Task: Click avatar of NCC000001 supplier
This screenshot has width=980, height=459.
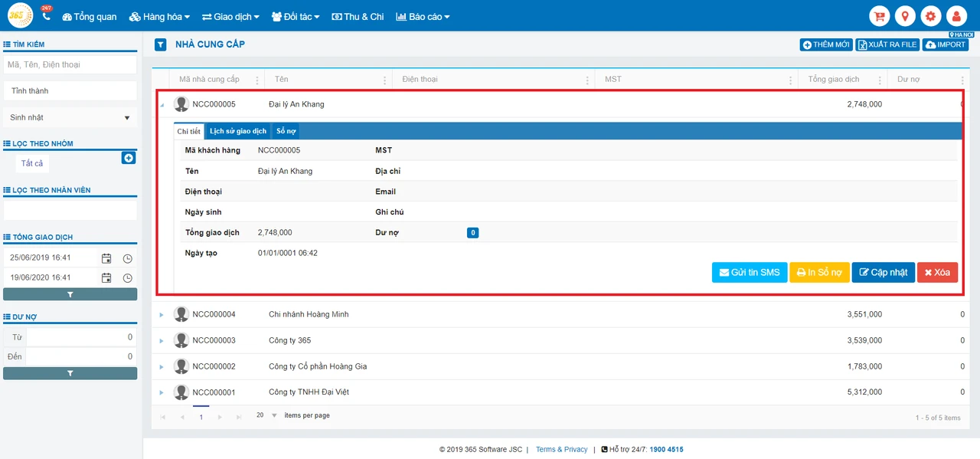Action: point(181,392)
